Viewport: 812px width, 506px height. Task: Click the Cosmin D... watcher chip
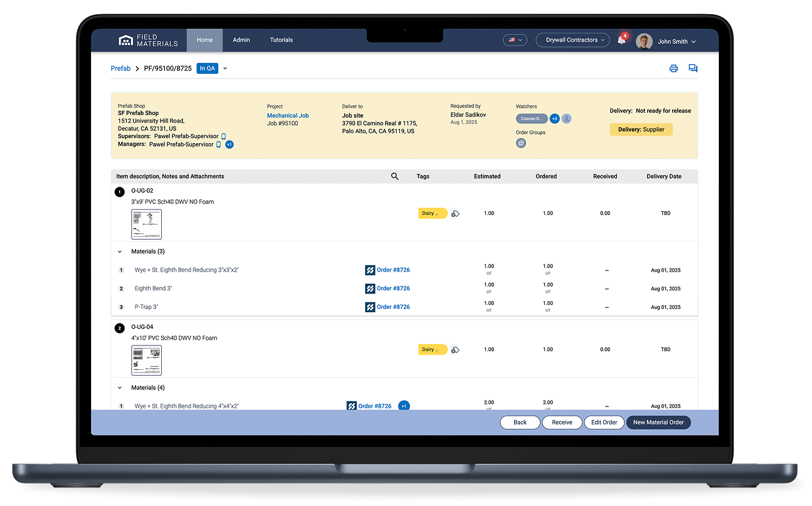[x=531, y=119]
